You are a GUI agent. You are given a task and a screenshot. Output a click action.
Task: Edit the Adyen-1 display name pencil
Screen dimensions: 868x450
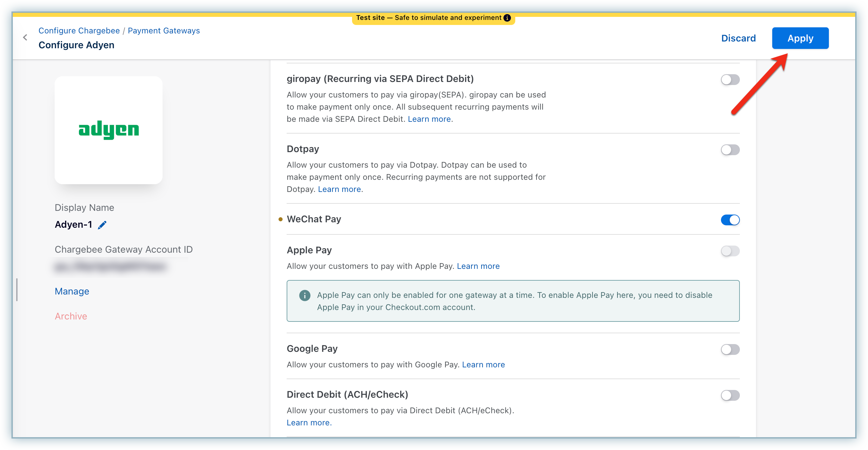pyautogui.click(x=102, y=225)
